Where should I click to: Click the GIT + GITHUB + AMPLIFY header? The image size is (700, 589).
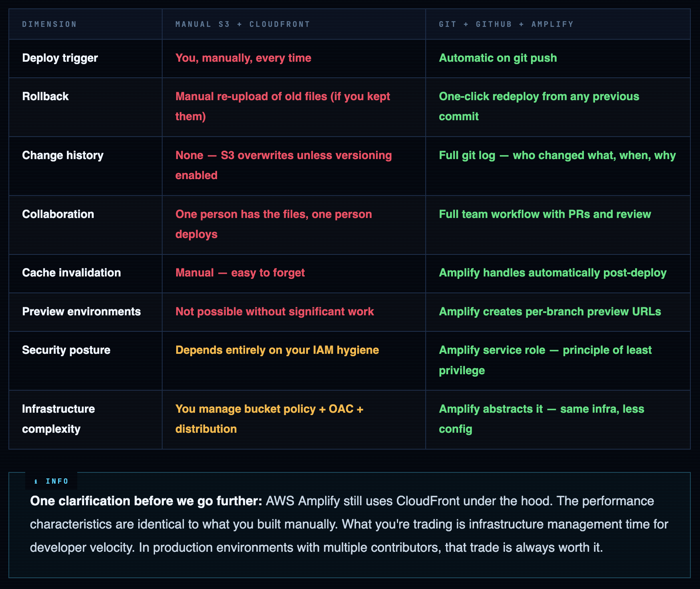click(506, 24)
